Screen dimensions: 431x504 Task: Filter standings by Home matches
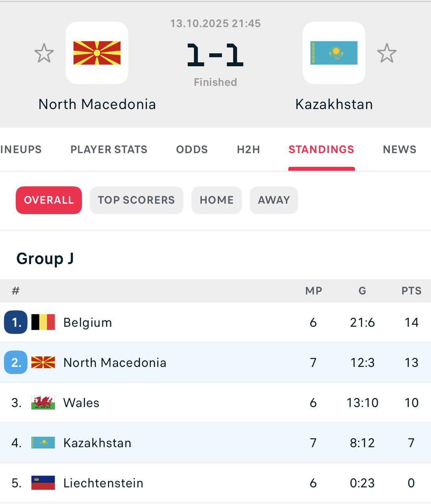click(216, 200)
